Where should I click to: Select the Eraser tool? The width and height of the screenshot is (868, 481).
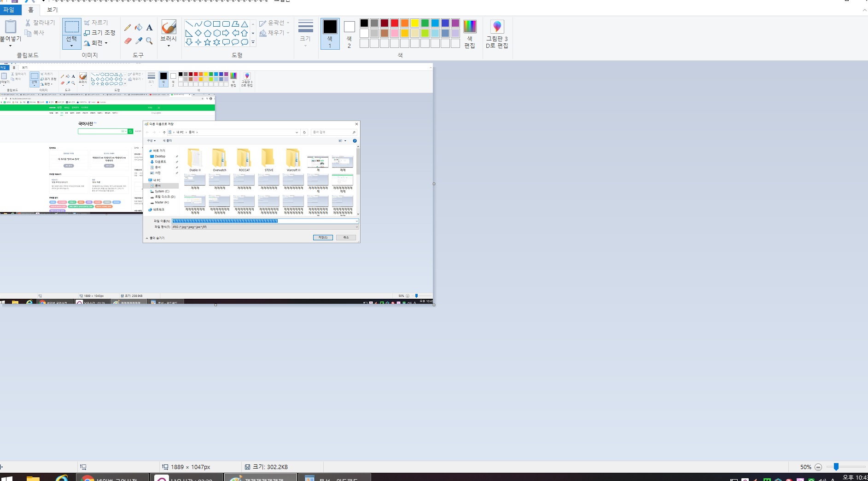[128, 41]
